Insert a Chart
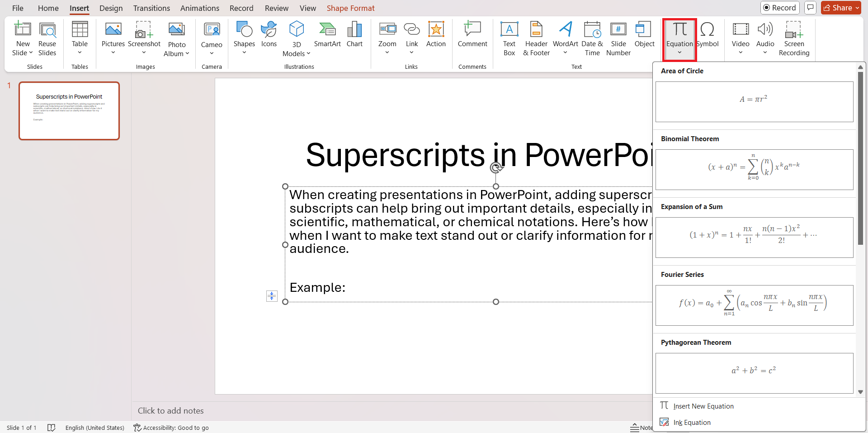 coord(354,34)
